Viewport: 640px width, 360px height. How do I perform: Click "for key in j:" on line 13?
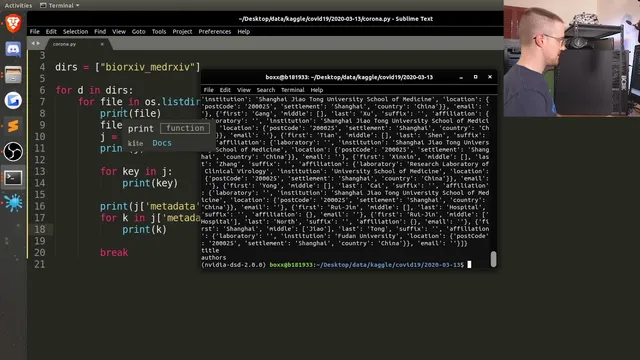coord(136,171)
